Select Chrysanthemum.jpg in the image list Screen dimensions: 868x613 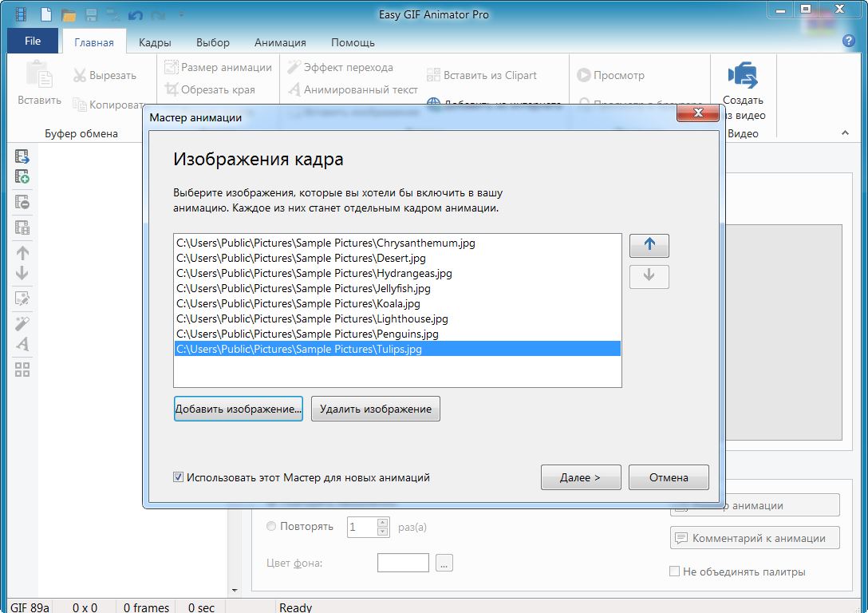(x=397, y=243)
